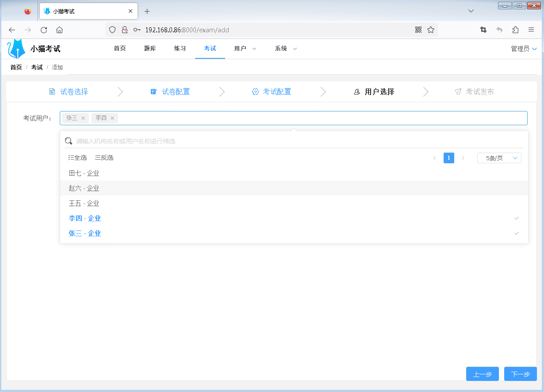Switch to the 题库 tab

[x=150, y=49]
